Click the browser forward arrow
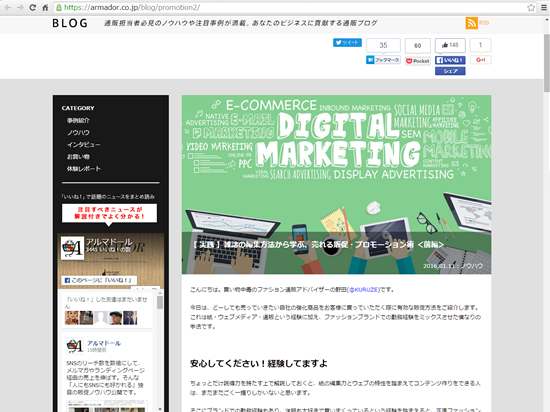Viewport: 550px width, 412px height. click(20, 7)
